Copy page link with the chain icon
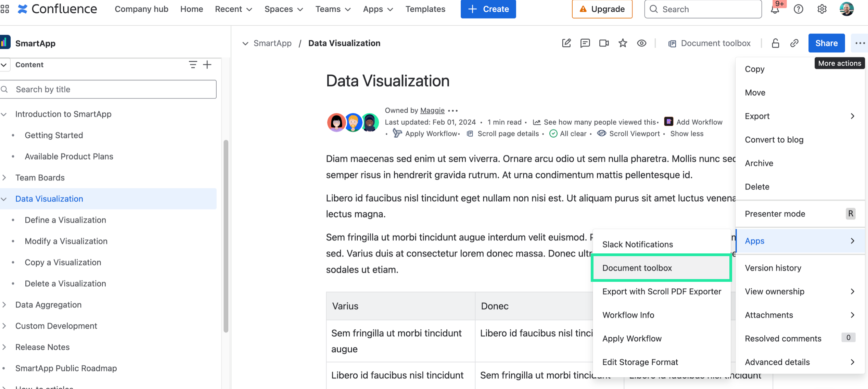The image size is (868, 389). [x=794, y=43]
